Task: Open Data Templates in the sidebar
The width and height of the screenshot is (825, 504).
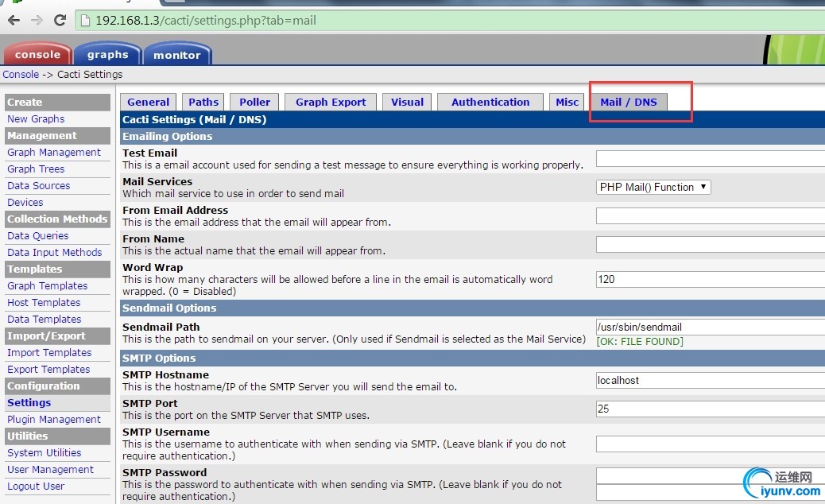Action: [x=45, y=320]
